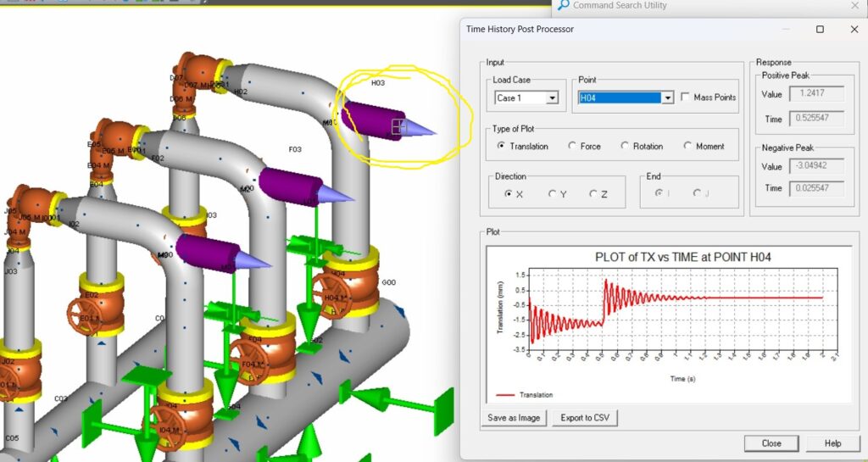The width and height of the screenshot is (868, 462).
Task: Set direction to Y
Action: (553, 194)
